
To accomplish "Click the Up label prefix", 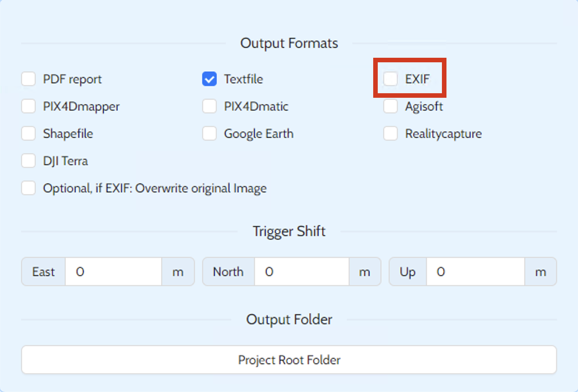I will coord(408,272).
